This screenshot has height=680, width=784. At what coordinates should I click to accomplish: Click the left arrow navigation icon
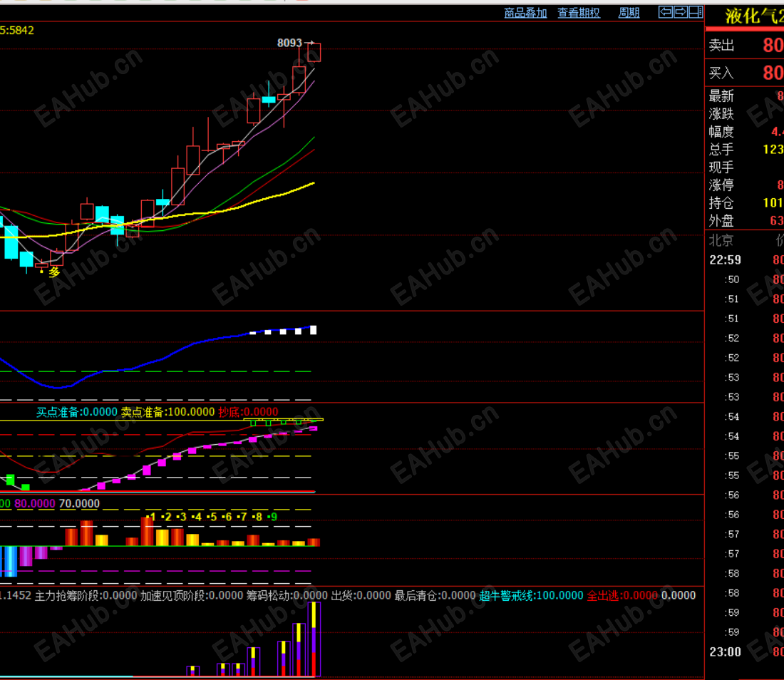pos(666,12)
